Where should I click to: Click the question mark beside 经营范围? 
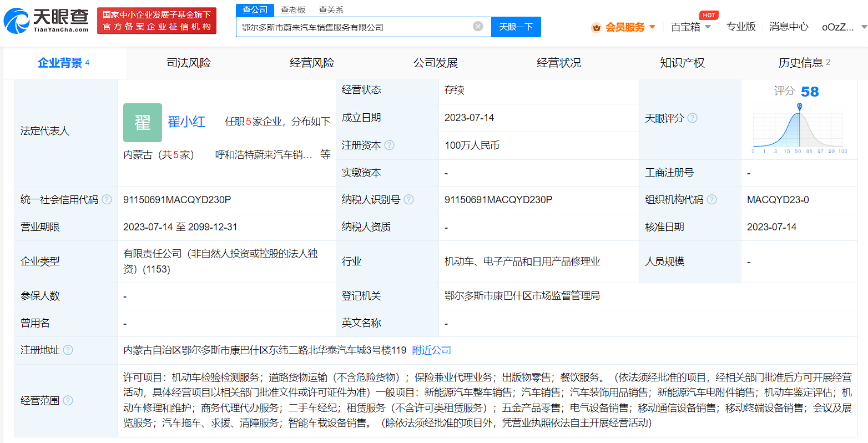coord(68,400)
